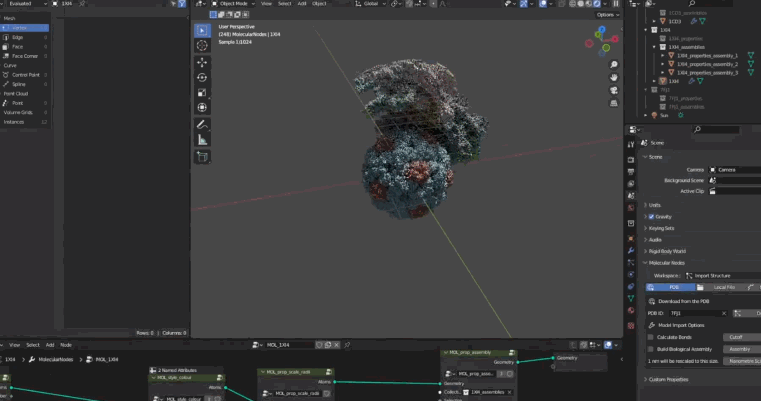
Task: Open Modifiers wrench properties tab
Action: tap(630, 251)
